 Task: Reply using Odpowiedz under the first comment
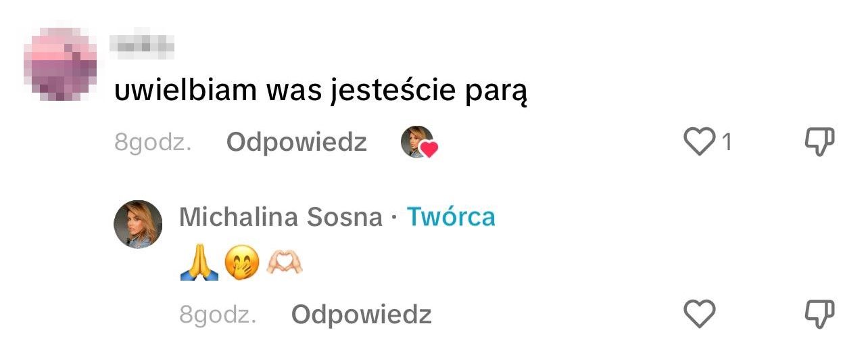point(296,143)
